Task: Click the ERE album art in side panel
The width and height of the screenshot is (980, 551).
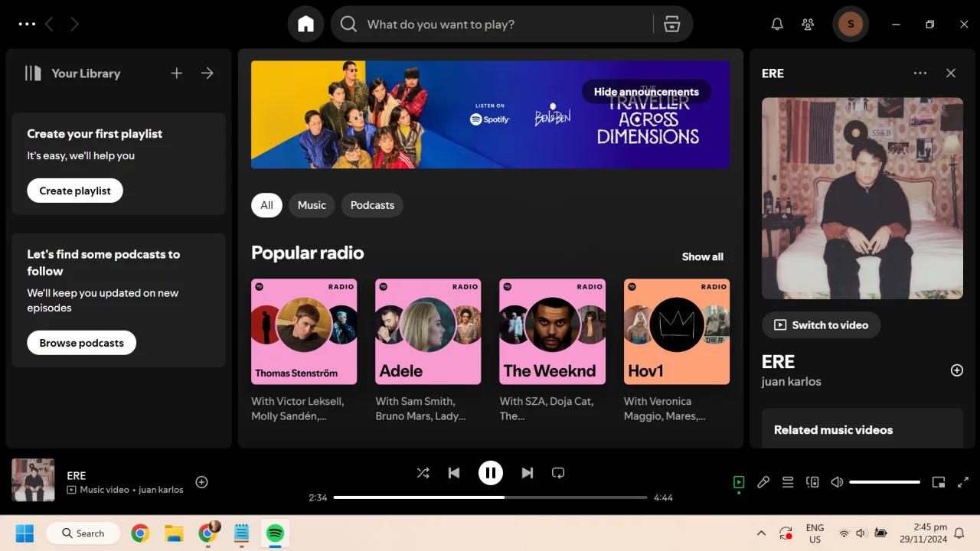Action: click(x=862, y=198)
